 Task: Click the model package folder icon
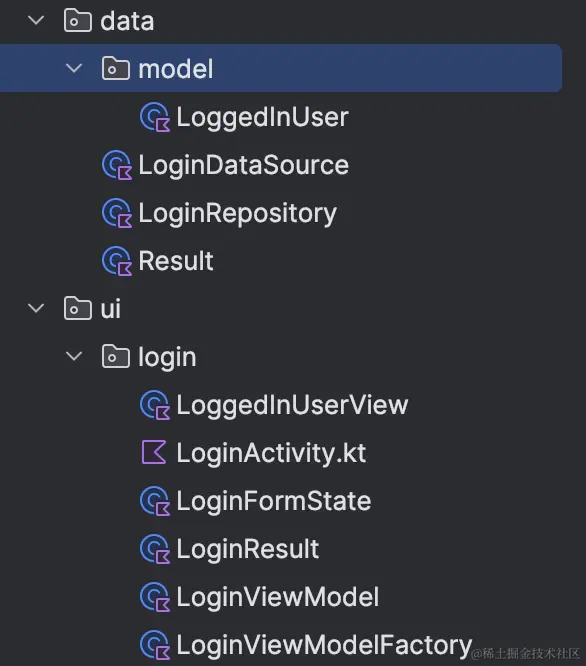(x=116, y=68)
